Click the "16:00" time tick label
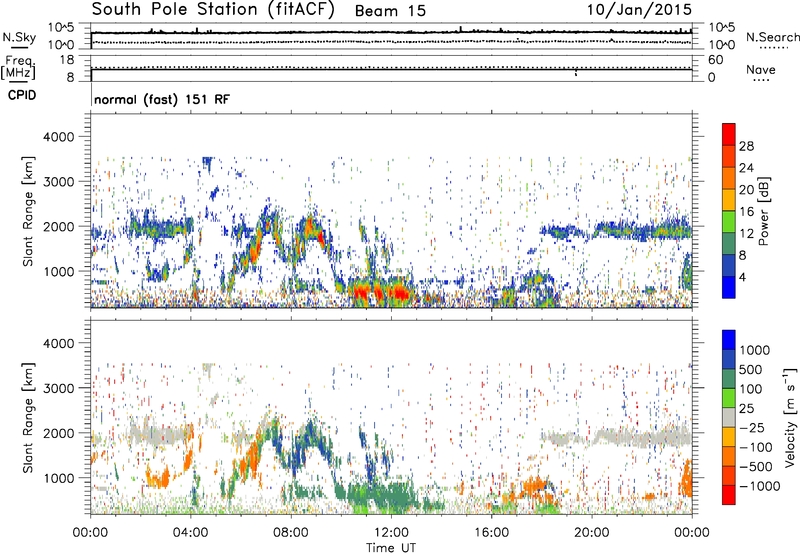This screenshot has height=554, width=800. point(491,533)
